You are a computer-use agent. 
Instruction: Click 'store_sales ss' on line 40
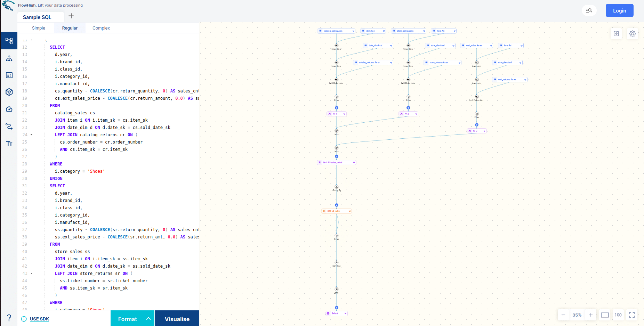[72, 252]
